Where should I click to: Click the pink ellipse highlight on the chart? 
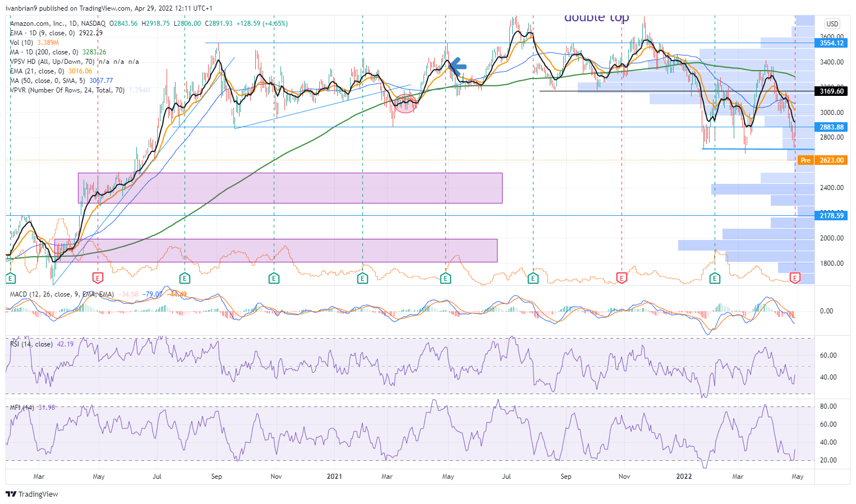406,103
